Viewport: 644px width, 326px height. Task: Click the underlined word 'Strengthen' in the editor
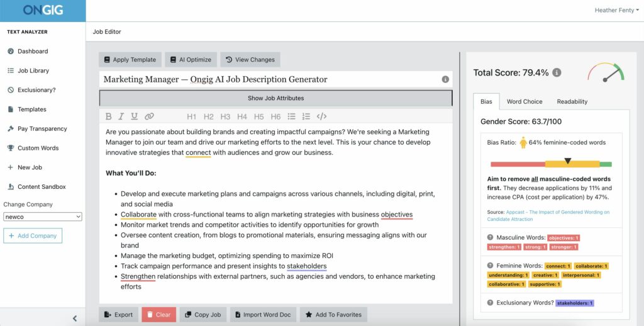(138, 276)
